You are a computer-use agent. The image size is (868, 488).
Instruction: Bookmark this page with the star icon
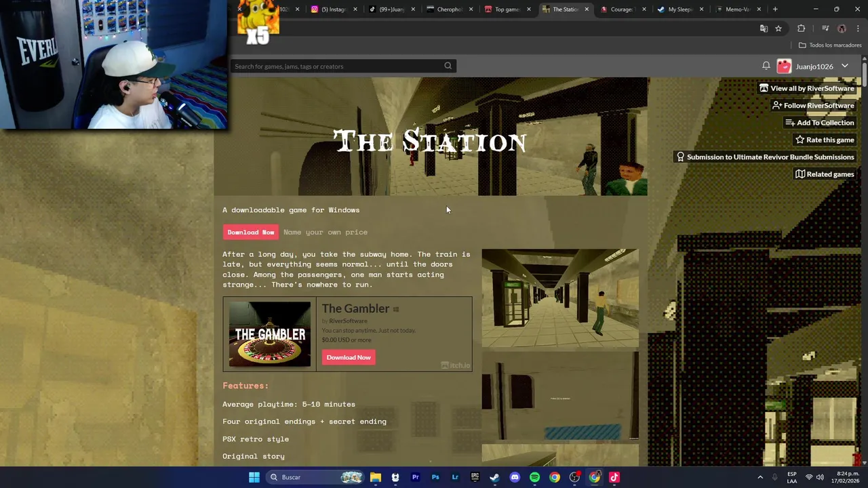point(778,28)
